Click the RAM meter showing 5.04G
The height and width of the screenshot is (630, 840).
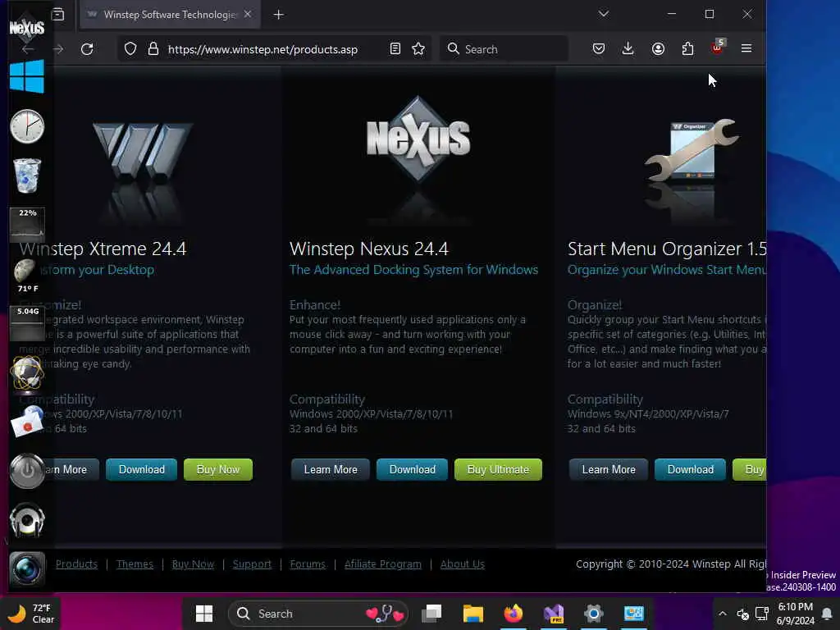[27, 323]
